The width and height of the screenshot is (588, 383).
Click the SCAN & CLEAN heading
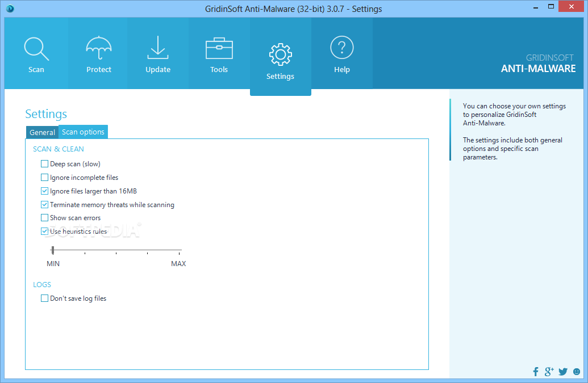point(59,149)
